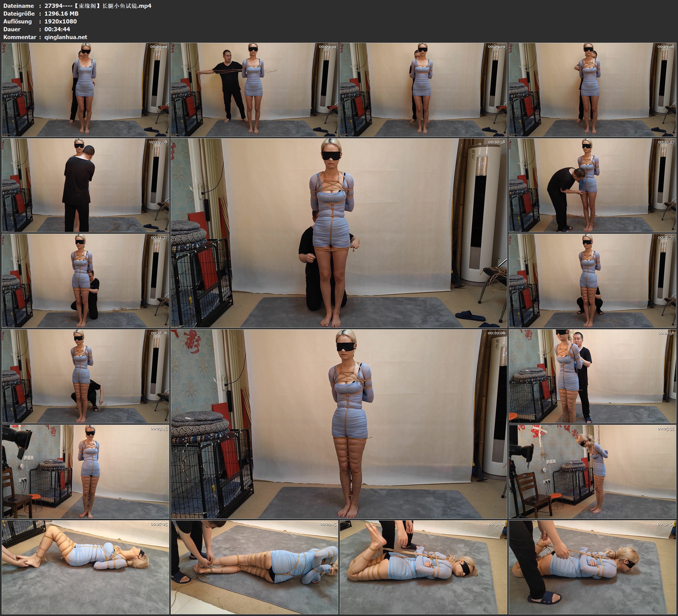Click the frame at 00:16:27

coord(592,281)
